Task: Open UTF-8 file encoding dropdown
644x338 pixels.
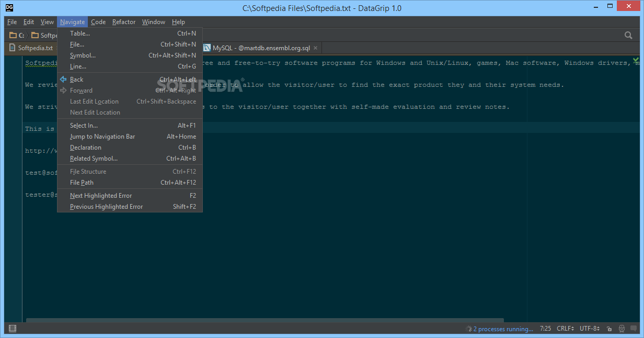Action: pos(590,329)
